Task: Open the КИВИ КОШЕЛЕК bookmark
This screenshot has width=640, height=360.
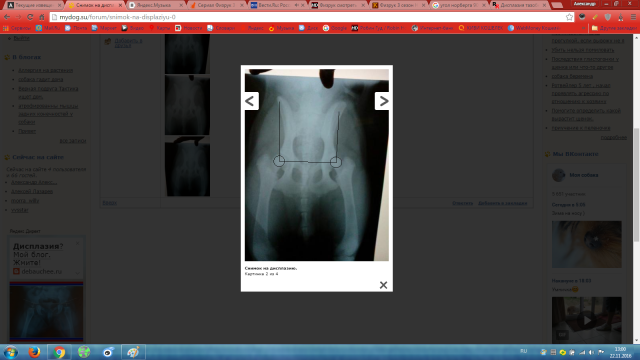Action: coord(480,28)
